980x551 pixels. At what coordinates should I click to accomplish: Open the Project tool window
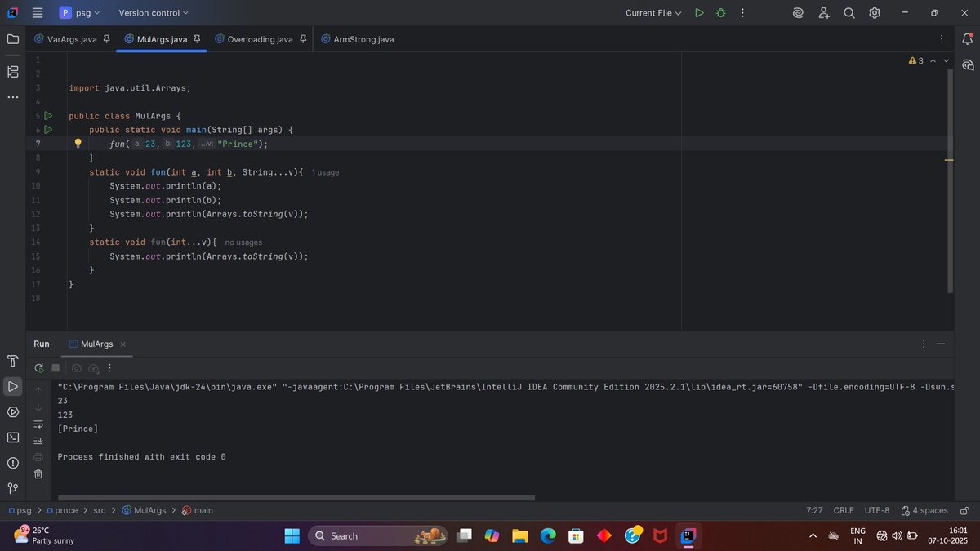[x=12, y=39]
